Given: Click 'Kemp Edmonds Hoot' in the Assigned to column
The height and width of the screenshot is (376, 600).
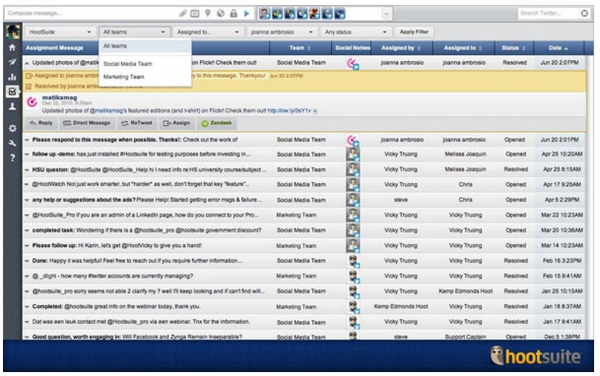Looking at the screenshot, I should [465, 291].
